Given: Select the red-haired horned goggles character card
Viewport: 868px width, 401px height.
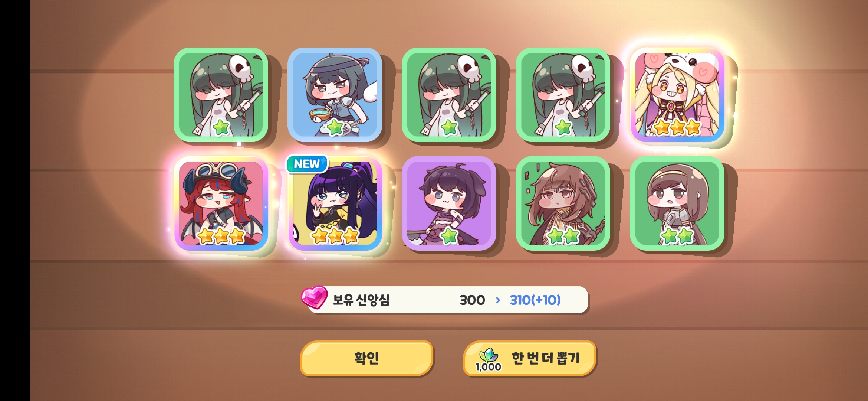Looking at the screenshot, I should [221, 203].
